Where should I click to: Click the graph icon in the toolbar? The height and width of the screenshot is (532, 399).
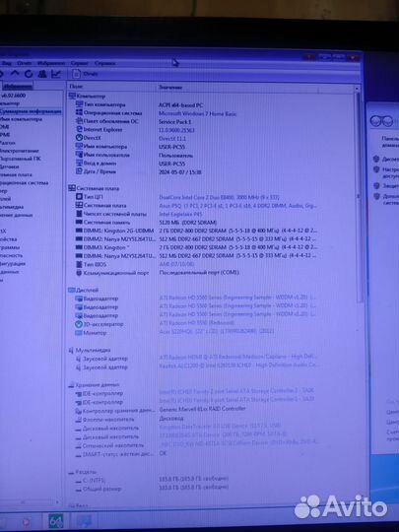(x=56, y=73)
